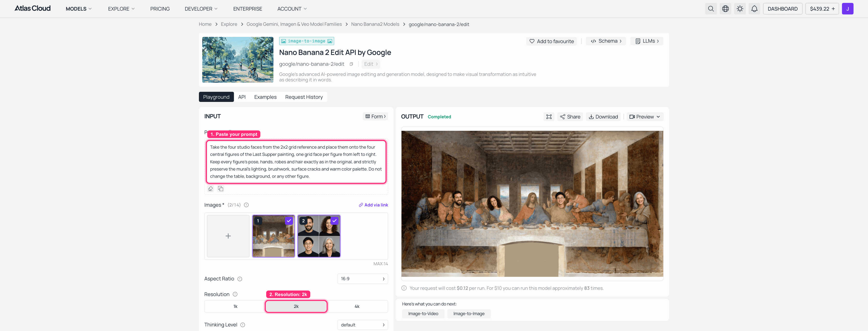Switch to the API tab

pyautogui.click(x=242, y=97)
